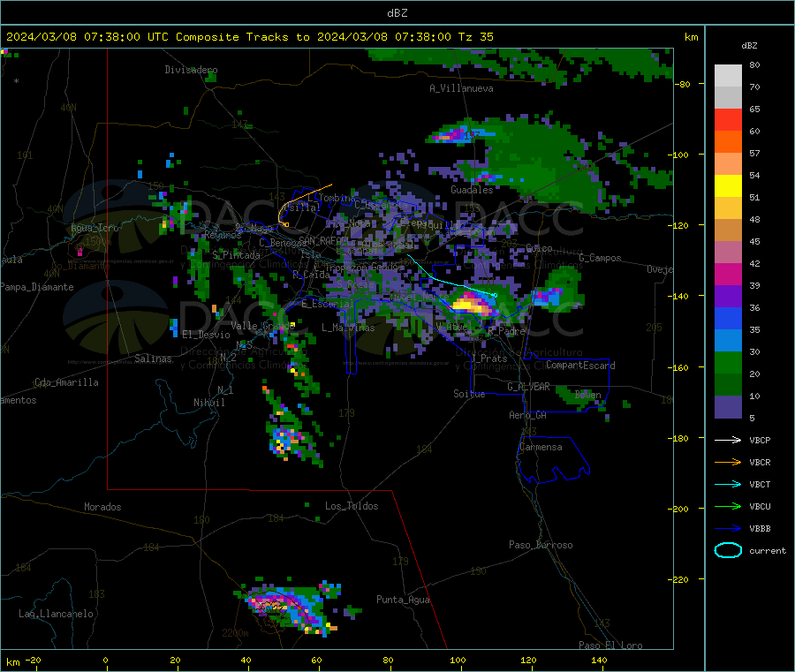Screen dimensions: 795x672
Task: Select the violet purple swatch above blue
Action: 728,297
